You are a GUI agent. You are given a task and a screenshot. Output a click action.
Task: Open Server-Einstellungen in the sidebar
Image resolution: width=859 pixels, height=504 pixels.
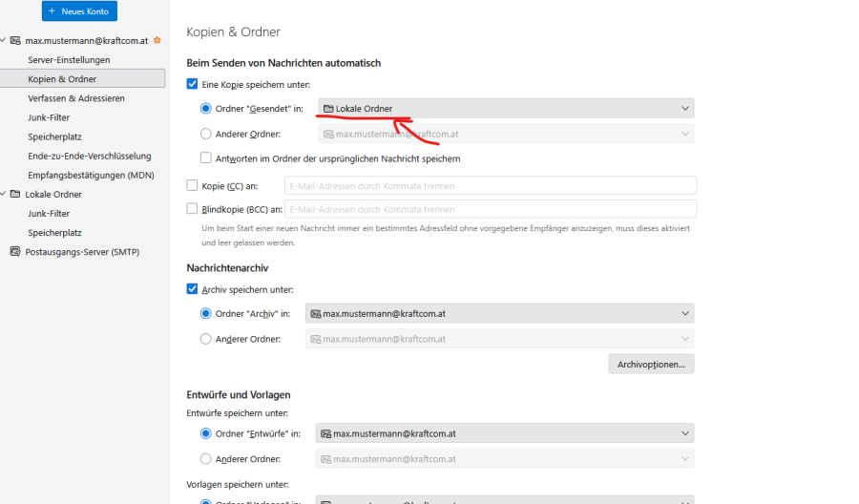(x=69, y=60)
